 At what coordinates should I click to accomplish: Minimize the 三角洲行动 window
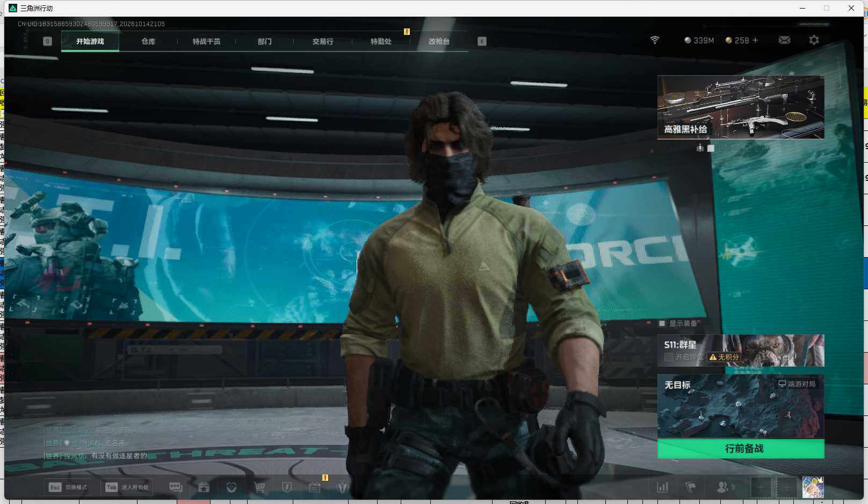tap(802, 8)
